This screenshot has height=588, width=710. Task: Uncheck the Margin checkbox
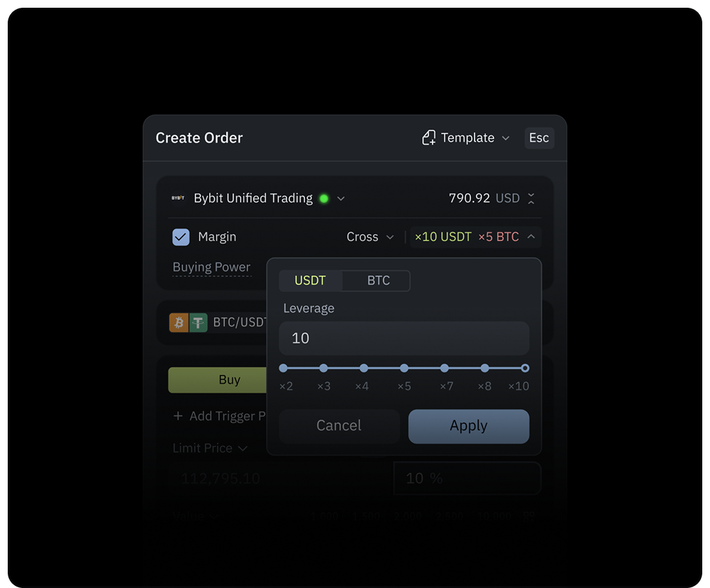(181, 237)
